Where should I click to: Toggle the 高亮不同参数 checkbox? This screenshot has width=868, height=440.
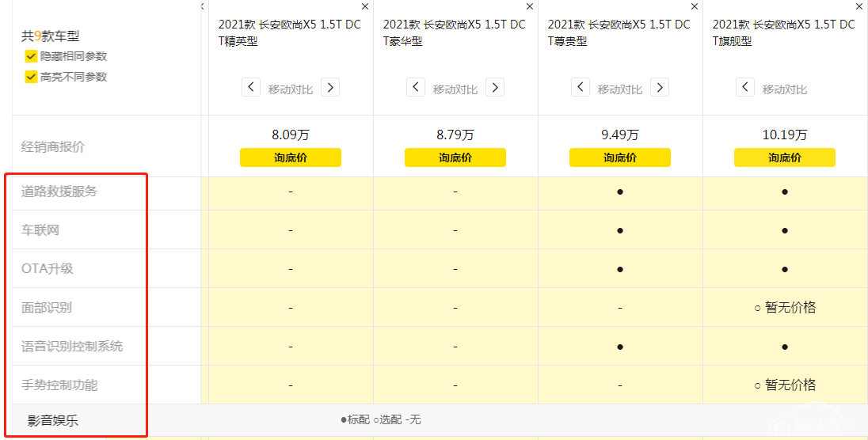tap(31, 77)
